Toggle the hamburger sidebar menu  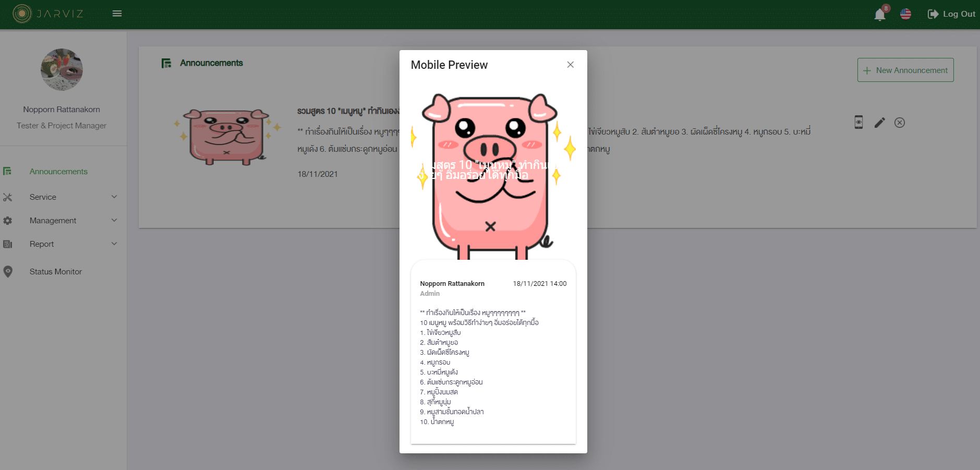(117, 14)
